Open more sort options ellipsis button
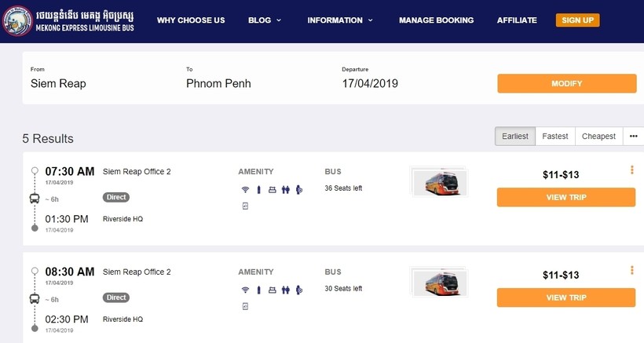This screenshot has width=644, height=343. point(634,137)
